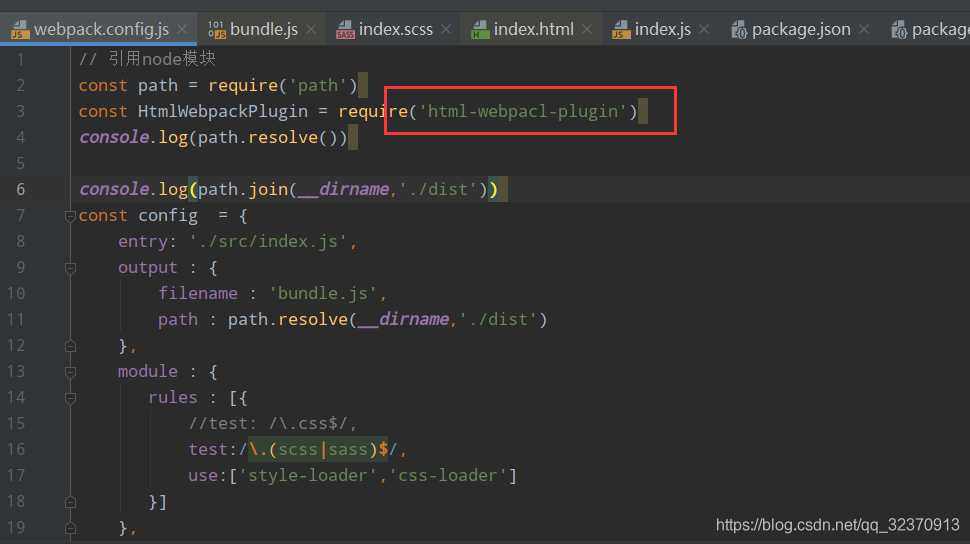Click the 'bundle.js' filename string

point(323,293)
